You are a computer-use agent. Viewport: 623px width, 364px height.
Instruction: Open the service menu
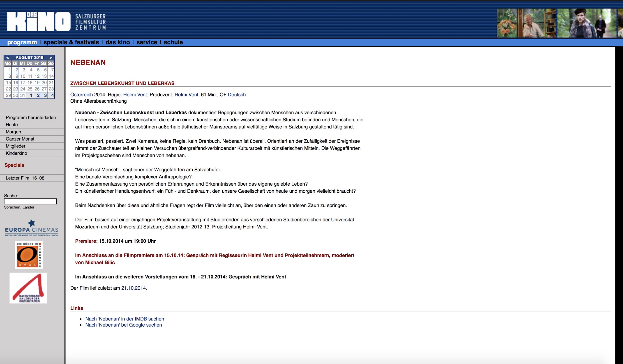(147, 42)
